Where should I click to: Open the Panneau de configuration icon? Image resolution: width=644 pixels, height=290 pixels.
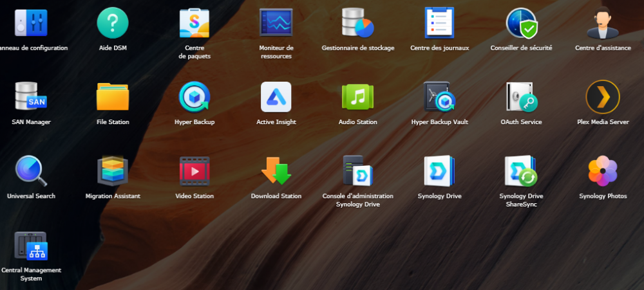[x=31, y=23]
